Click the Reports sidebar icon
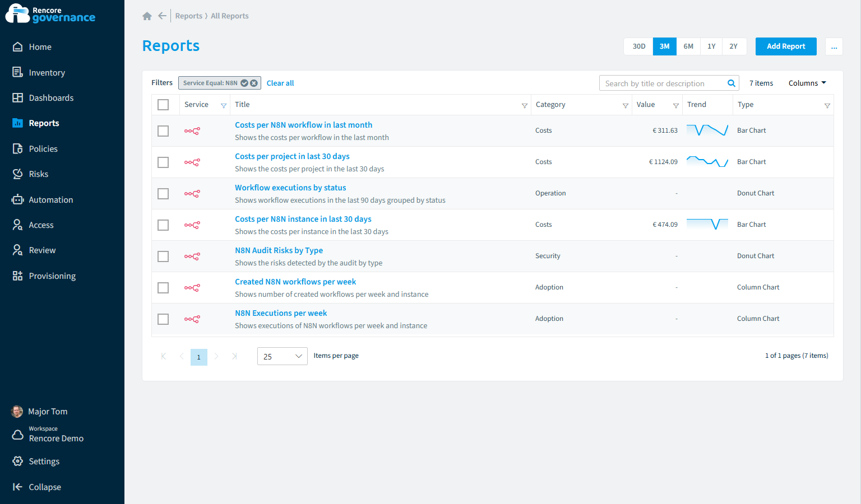The image size is (861, 504). tap(18, 123)
